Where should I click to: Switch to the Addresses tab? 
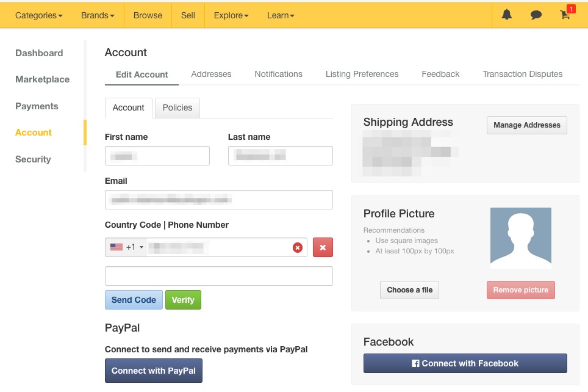[x=211, y=74]
